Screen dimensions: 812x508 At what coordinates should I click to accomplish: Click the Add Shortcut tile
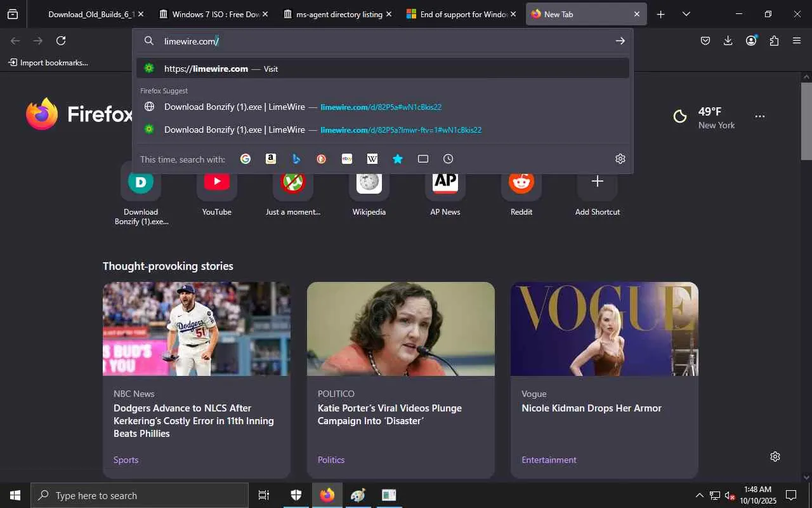pos(598,189)
